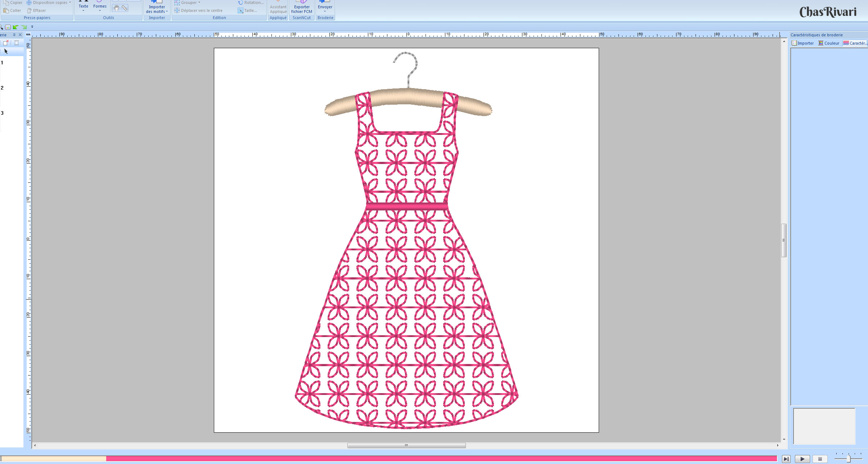
Task: Click the horizontal scrollbar left arrow
Action: point(35,445)
